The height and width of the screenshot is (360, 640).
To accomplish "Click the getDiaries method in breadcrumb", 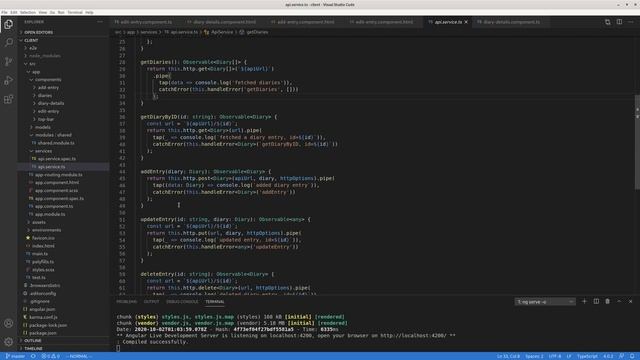I will (254, 32).
